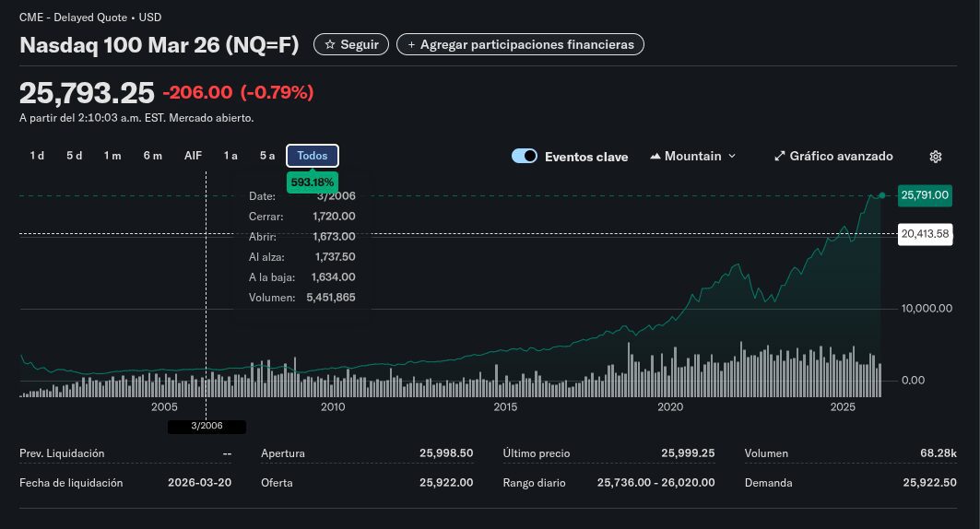Click the 20,413.58 crosshair price label
The image size is (980, 529).
tap(925, 234)
